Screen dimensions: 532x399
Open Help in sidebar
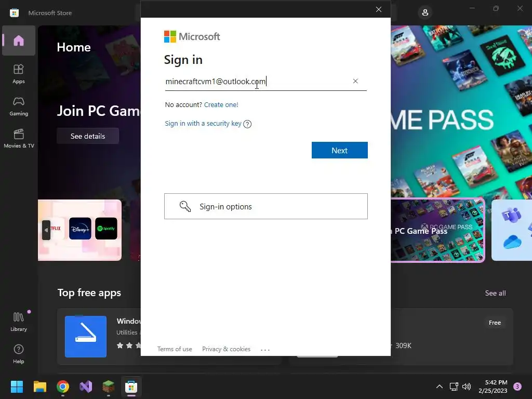pos(19,354)
